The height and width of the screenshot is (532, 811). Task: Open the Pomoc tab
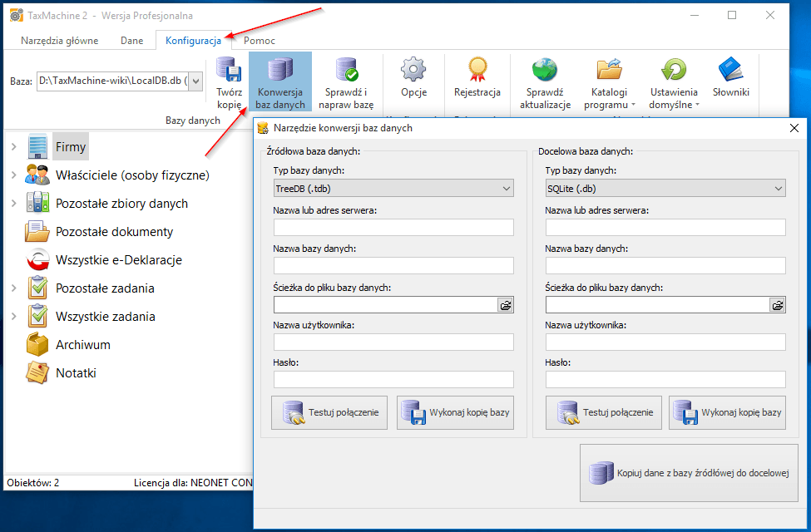tap(260, 40)
